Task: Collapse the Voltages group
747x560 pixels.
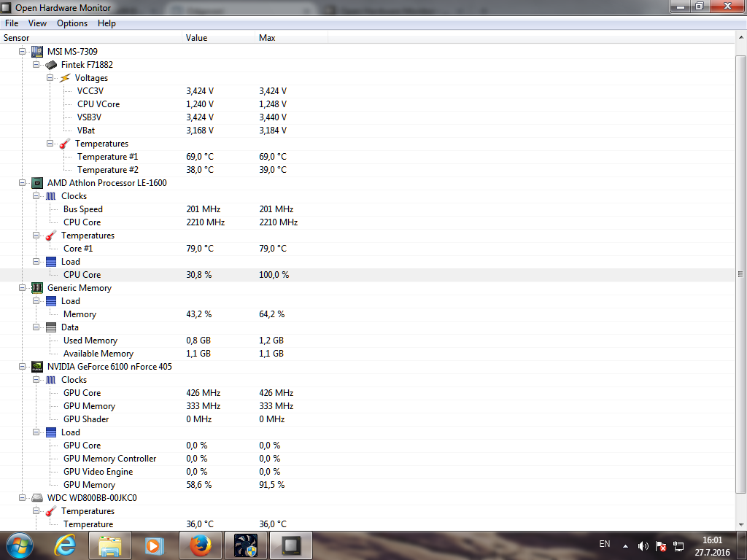Action: 50,77
